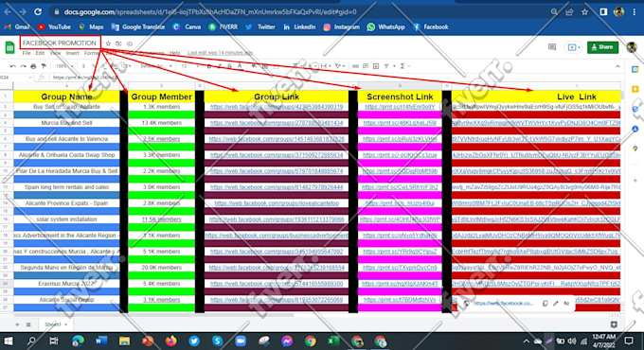Viewport: 644px width, 350px height.
Task: Select cell '20.0K members'
Action: (x=161, y=268)
